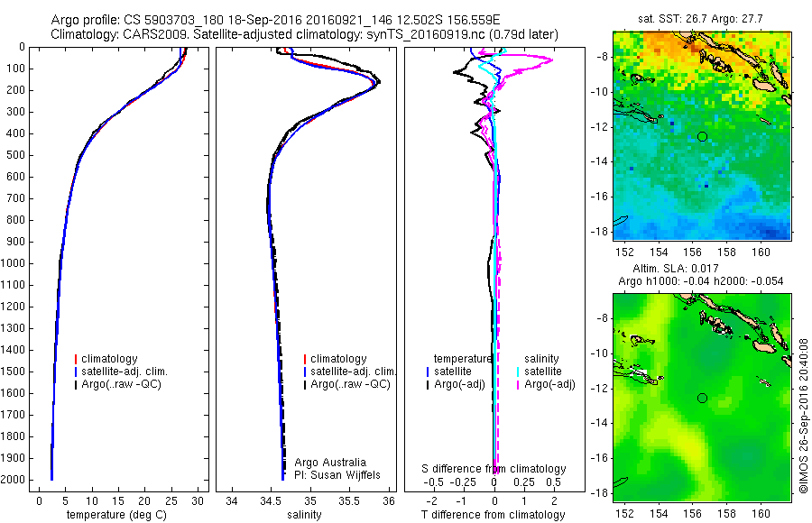Click the 'PI: Susan Wijffels' text
Viewport: 812px width, 523px height.
[337, 475]
